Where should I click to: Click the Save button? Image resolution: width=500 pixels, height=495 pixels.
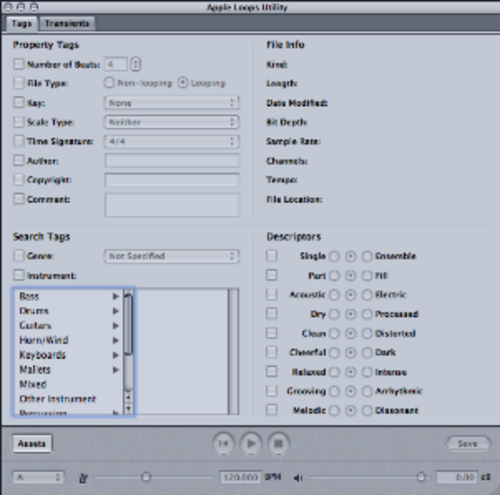tap(468, 444)
